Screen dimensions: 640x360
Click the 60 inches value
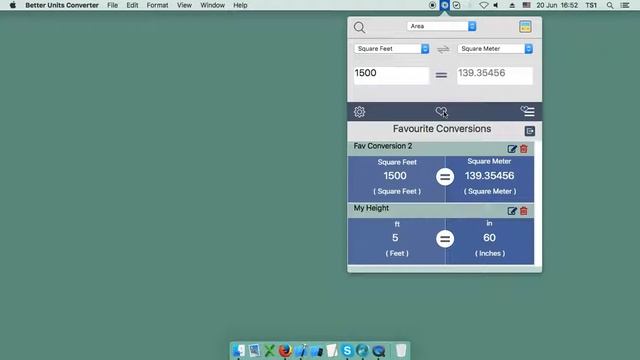point(489,238)
